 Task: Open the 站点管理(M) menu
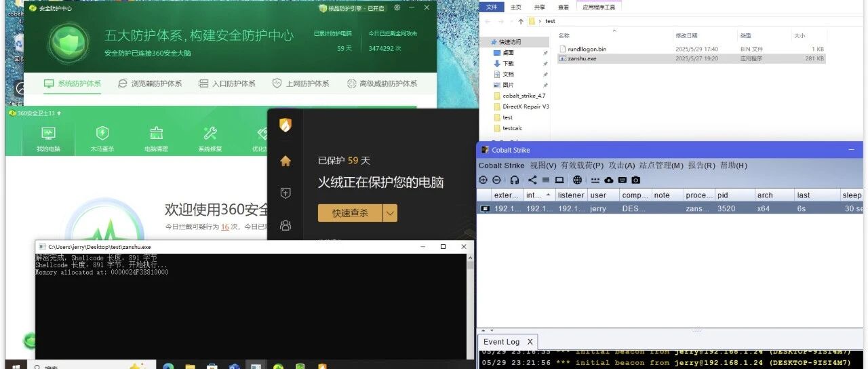pyautogui.click(x=661, y=166)
